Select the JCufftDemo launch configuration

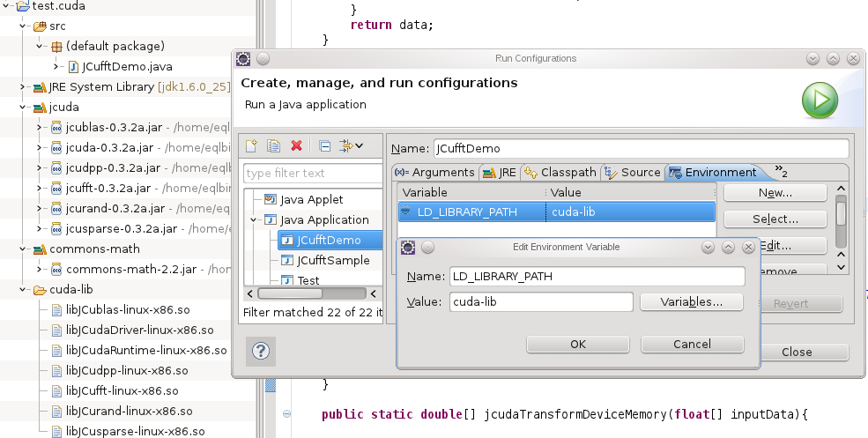329,240
